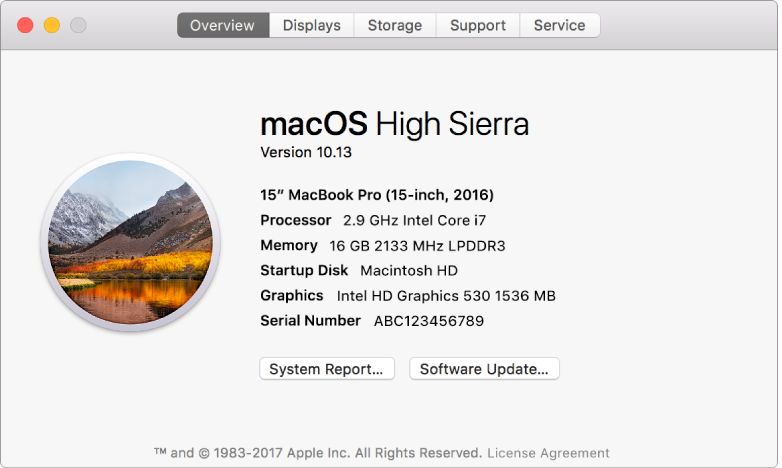Minimize the window with the yellow button
The width and height of the screenshot is (782, 468).
pos(52,25)
